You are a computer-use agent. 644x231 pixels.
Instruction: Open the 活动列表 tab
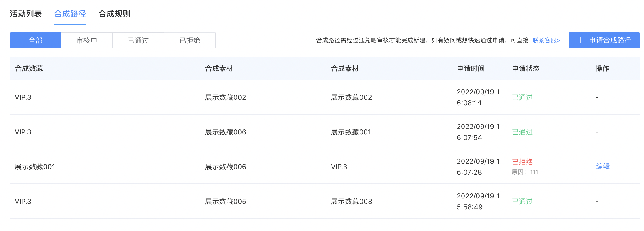(x=26, y=14)
